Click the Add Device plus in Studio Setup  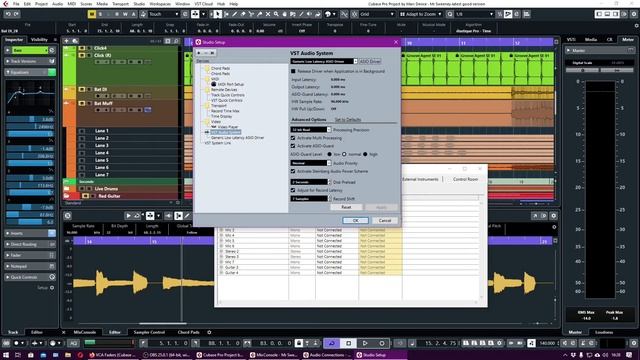point(199,53)
